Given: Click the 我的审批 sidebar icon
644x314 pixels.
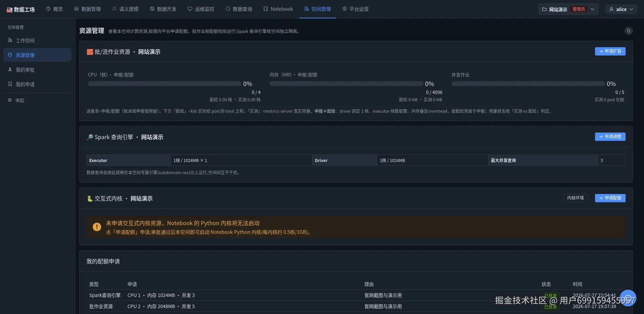Looking at the screenshot, I should tap(10, 69).
